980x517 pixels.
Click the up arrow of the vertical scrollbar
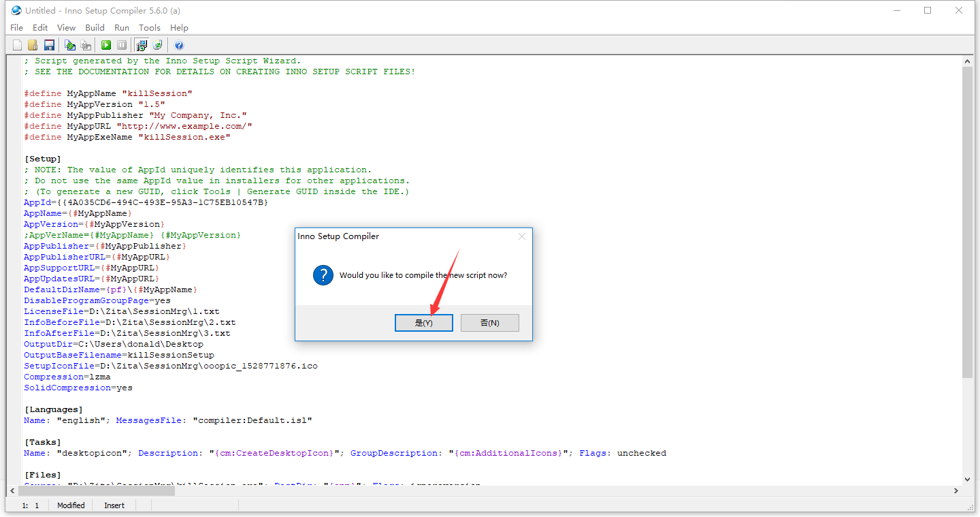968,61
